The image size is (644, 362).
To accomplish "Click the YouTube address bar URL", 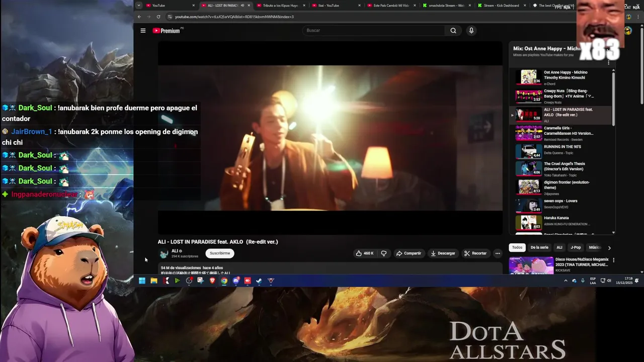I will pyautogui.click(x=234, y=17).
